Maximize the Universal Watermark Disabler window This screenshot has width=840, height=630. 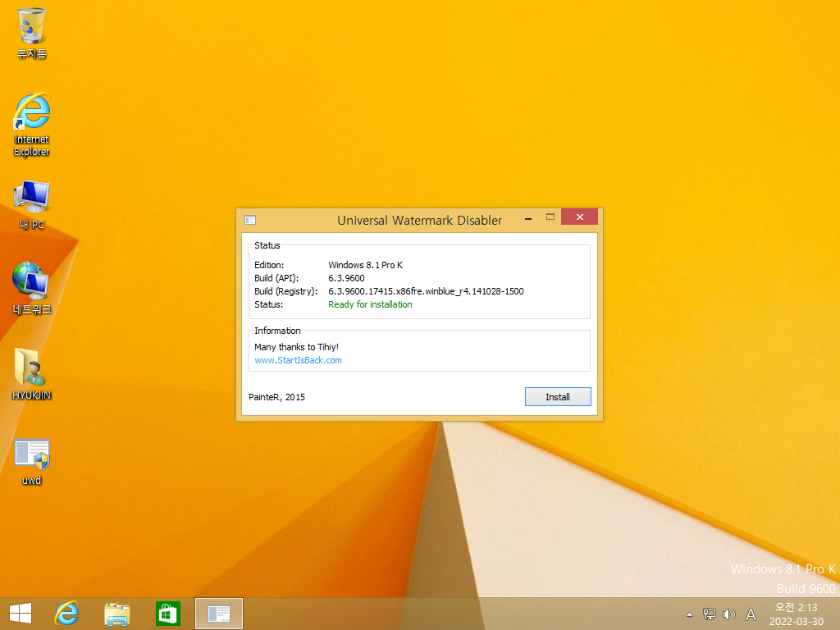(550, 217)
